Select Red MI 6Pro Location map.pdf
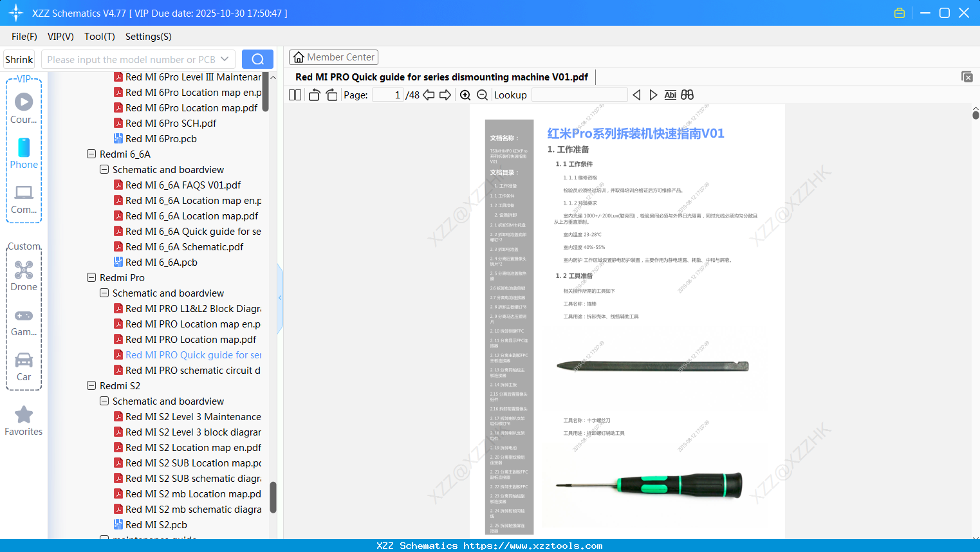The width and height of the screenshot is (980, 552). tap(191, 108)
